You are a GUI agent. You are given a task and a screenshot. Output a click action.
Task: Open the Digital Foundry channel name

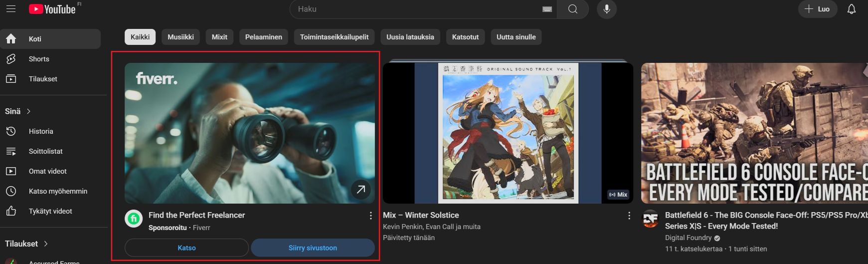(x=688, y=238)
